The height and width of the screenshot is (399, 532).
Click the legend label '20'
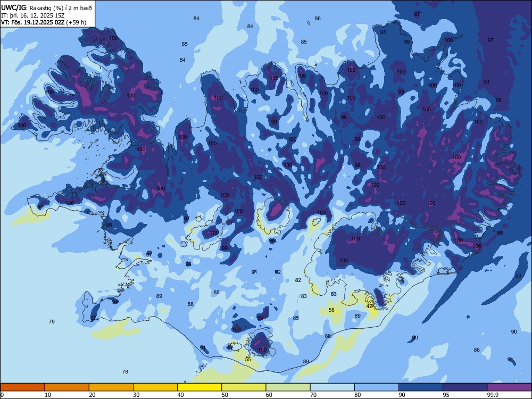(x=92, y=395)
